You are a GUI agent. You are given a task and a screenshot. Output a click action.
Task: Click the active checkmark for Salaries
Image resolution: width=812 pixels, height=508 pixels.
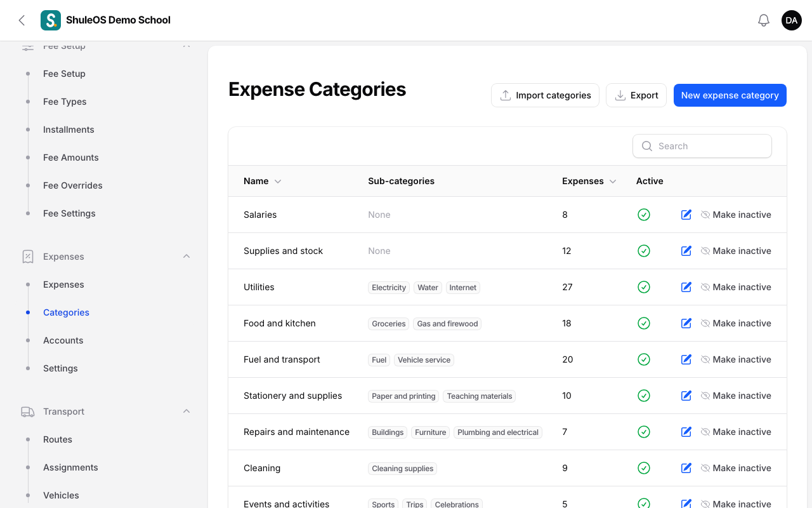(644, 215)
